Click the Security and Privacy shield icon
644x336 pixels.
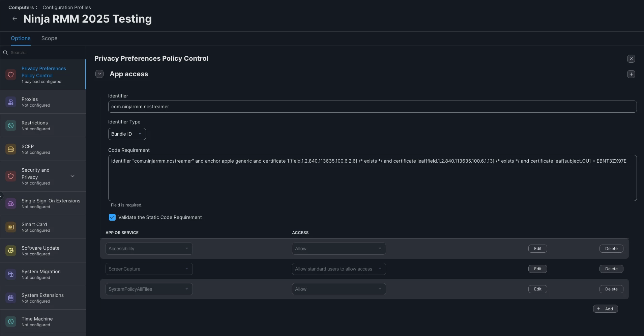[x=11, y=176]
